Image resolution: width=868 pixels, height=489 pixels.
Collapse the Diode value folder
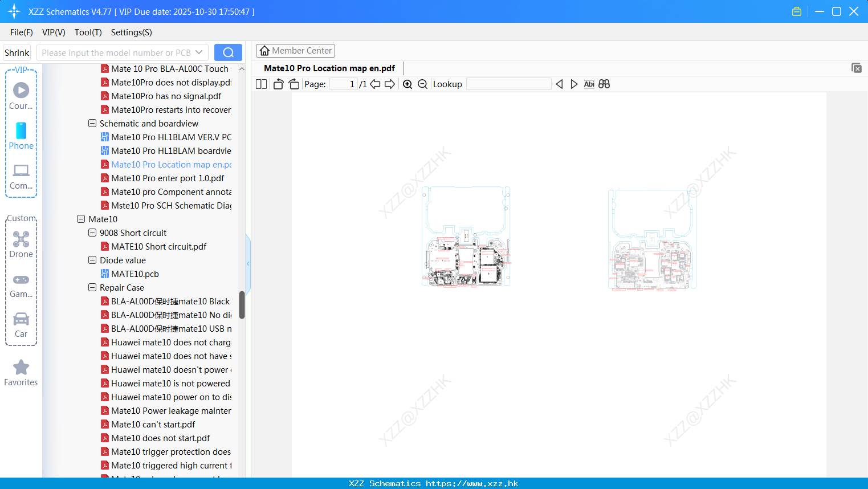(x=92, y=260)
